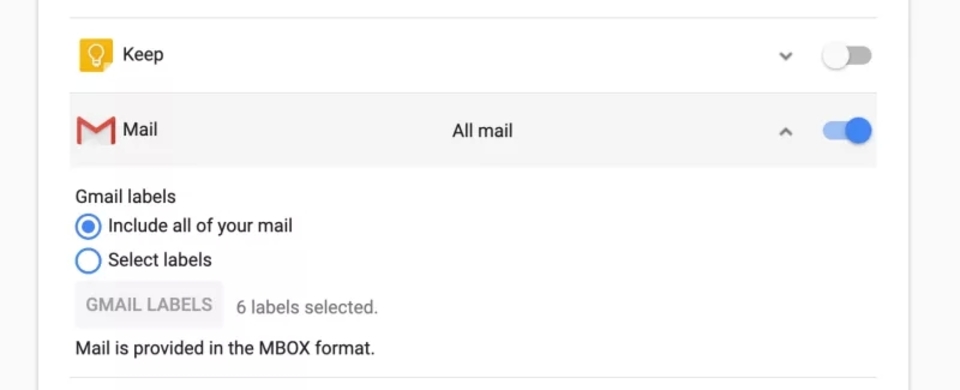Disable the Mail export toggle

(847, 130)
